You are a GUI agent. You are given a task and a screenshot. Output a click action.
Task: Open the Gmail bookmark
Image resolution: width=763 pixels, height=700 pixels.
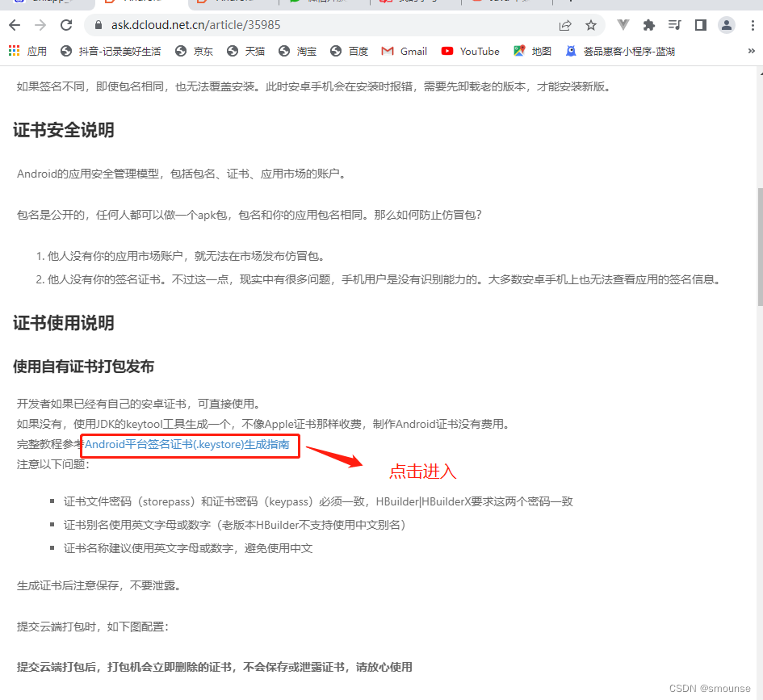tap(405, 51)
